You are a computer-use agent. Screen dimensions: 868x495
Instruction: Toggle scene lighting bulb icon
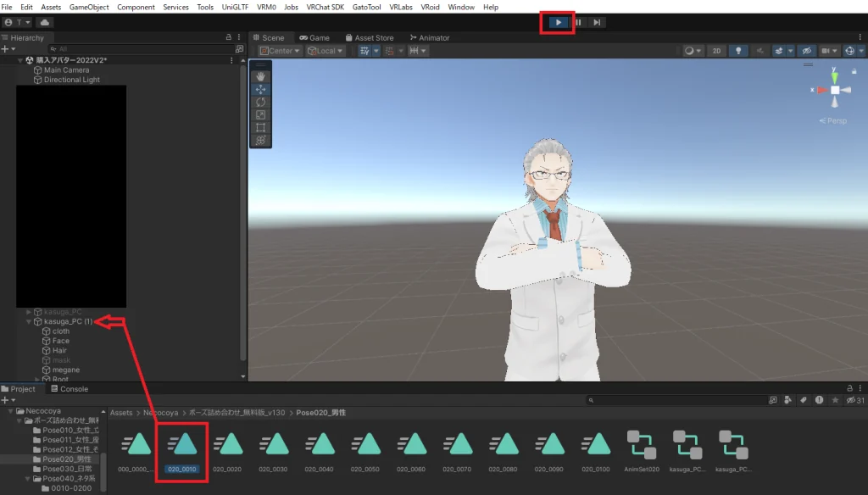coord(738,50)
